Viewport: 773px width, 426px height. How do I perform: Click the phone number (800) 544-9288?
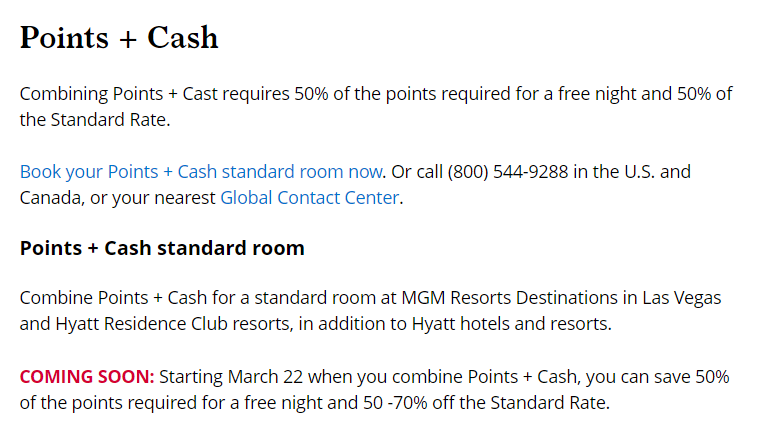(508, 172)
